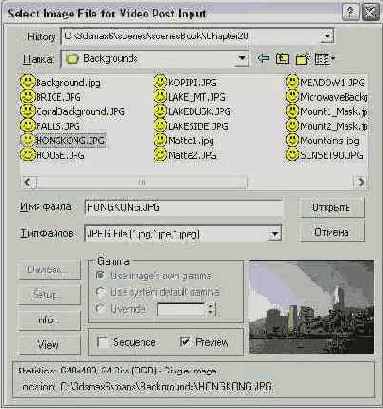Screen dimensions: 383x409
Task: Click the smiley icon of KOPIPI.JPG
Action: point(160,82)
